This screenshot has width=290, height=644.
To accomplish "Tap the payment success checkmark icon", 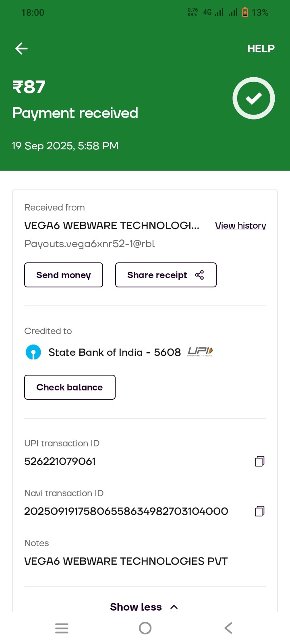I will 254,98.
